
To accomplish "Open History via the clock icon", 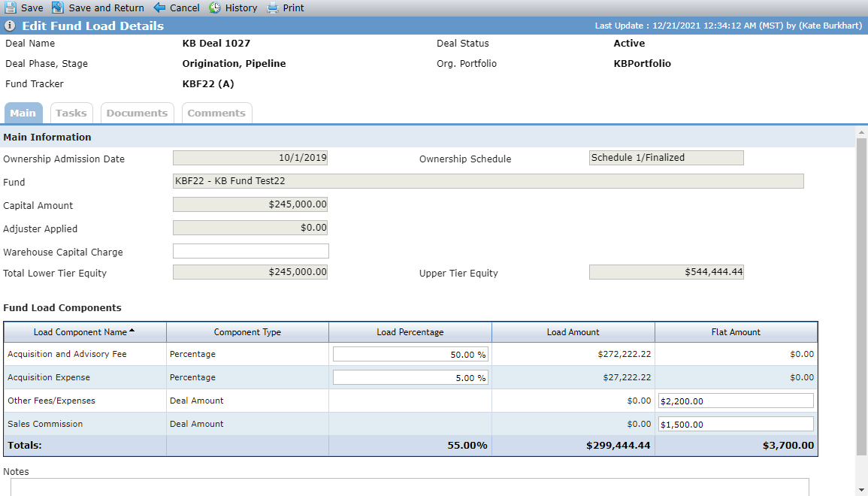I will (215, 8).
